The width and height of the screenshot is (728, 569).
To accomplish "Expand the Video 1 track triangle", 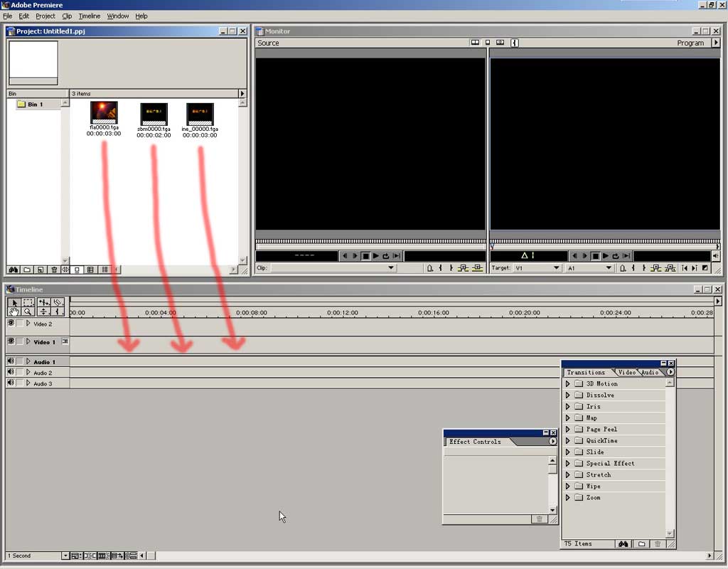I will click(x=28, y=341).
